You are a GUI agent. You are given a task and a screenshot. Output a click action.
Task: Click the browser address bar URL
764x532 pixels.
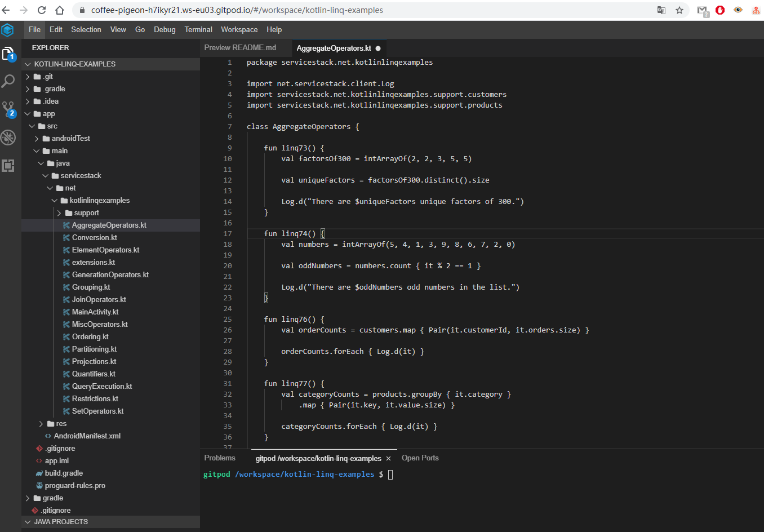[x=237, y=10]
